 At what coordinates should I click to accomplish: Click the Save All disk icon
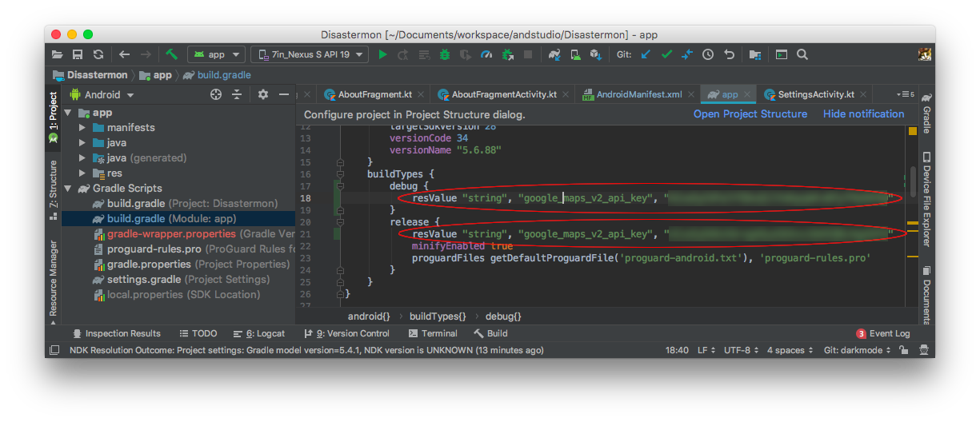coord(78,54)
